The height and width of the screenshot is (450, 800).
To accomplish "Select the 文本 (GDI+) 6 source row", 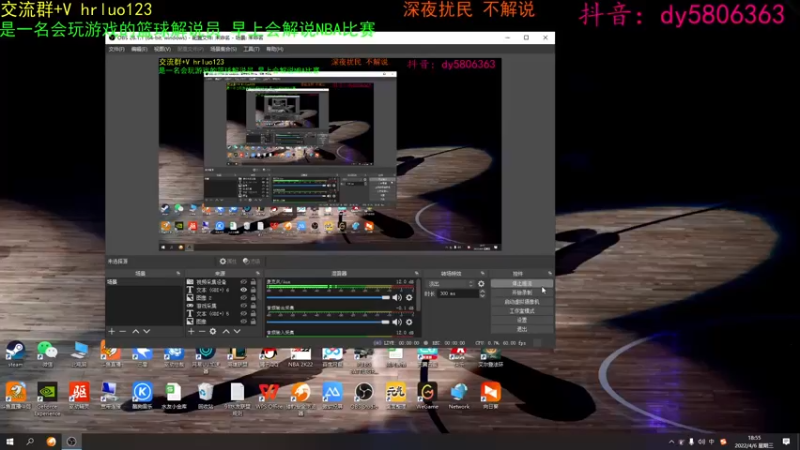I will click(221, 290).
